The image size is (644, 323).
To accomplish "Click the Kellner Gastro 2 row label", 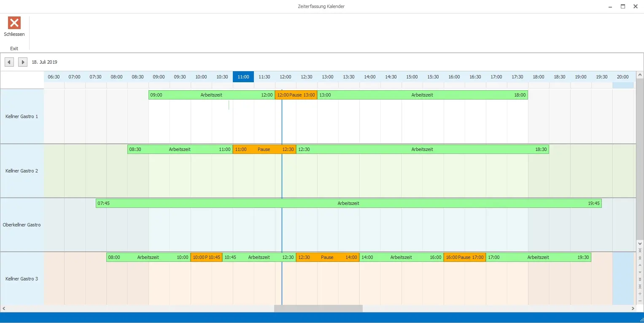I will tap(22, 171).
